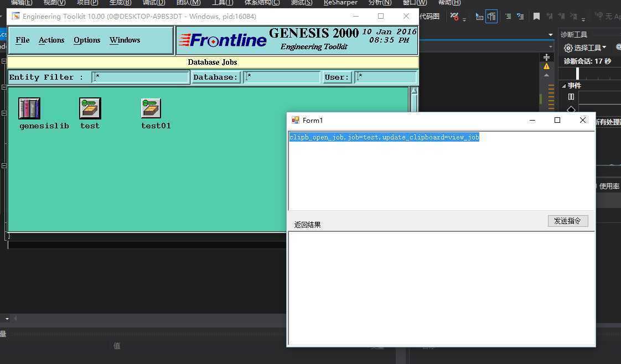Select the test job icon

(90, 108)
